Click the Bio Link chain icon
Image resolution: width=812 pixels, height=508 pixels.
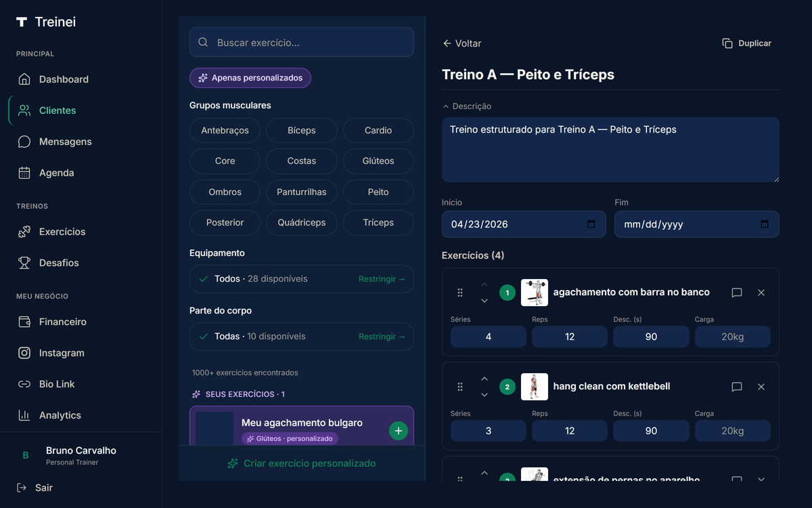pos(24,384)
